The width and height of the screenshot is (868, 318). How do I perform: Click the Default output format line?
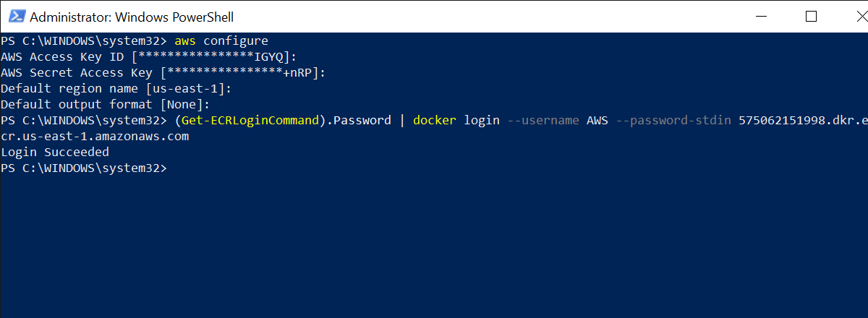click(106, 104)
